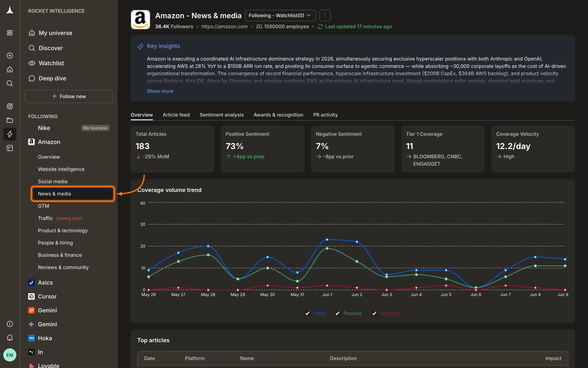Click the Rocket logo icon in rail
The image size is (588, 368).
(x=10, y=10)
